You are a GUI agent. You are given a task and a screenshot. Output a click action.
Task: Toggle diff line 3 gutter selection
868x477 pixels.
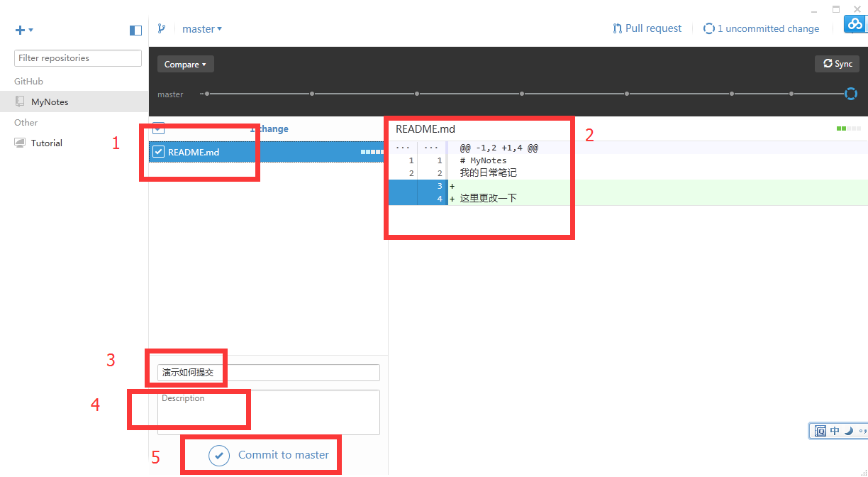[417, 186]
